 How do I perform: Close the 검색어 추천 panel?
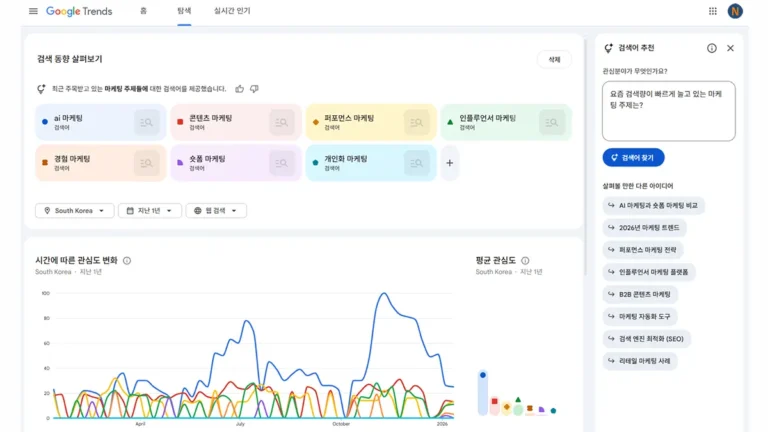tap(730, 48)
